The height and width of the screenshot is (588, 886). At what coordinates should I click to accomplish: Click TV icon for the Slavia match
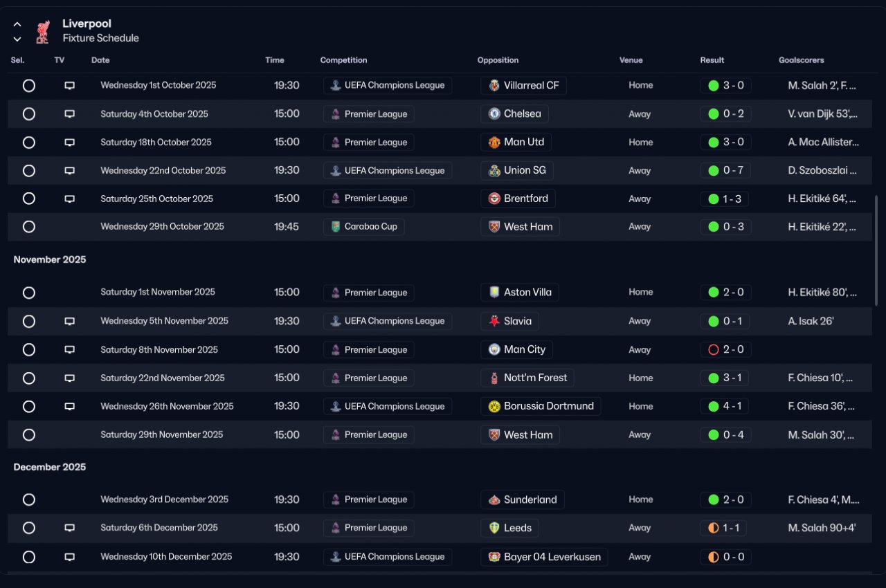(69, 322)
